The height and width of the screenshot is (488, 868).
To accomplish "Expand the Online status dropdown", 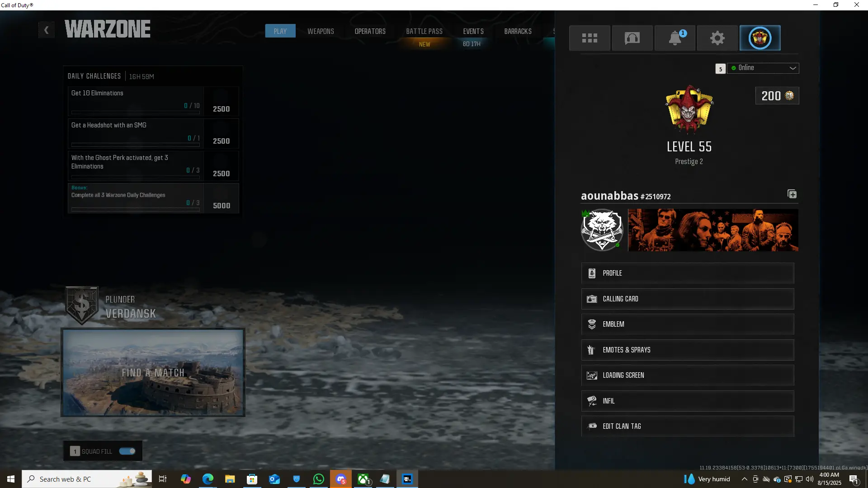I will [x=763, y=68].
